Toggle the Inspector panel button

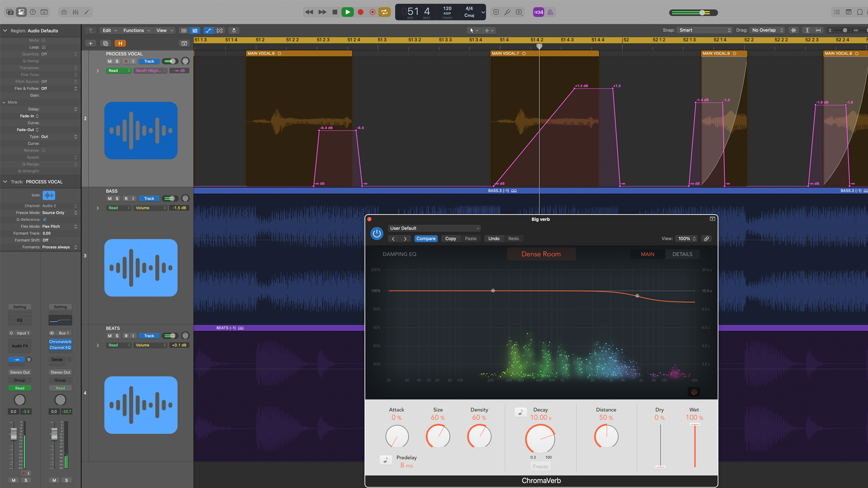click(21, 12)
